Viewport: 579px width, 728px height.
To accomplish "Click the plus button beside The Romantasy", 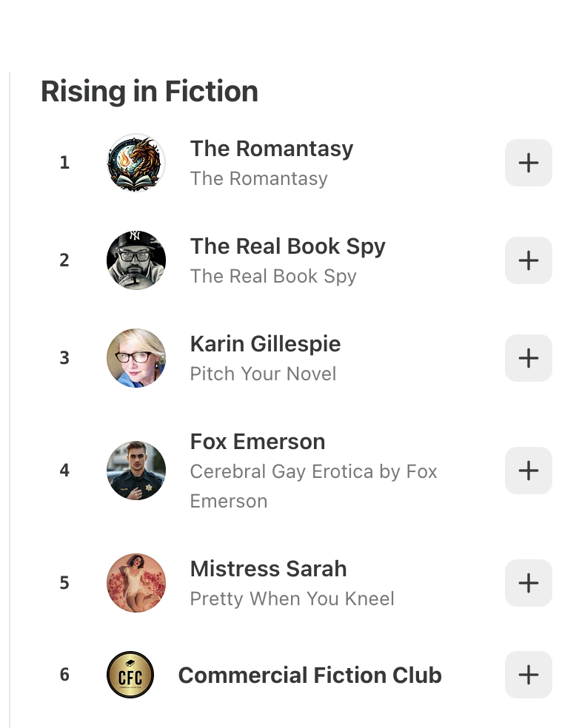I will coord(528,163).
